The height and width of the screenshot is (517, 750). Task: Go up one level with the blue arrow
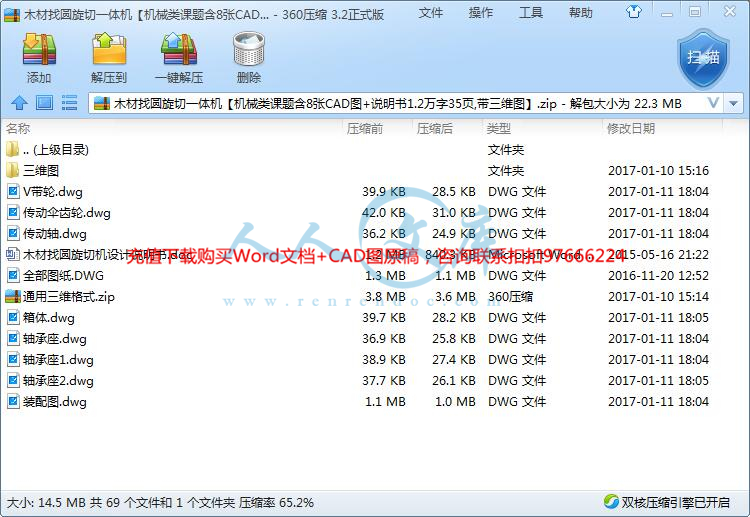(x=19, y=103)
